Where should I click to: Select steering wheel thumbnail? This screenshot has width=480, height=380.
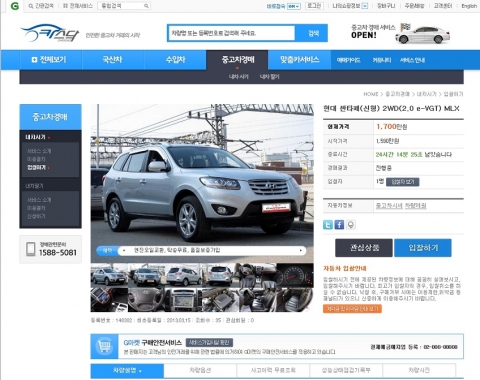click(146, 300)
